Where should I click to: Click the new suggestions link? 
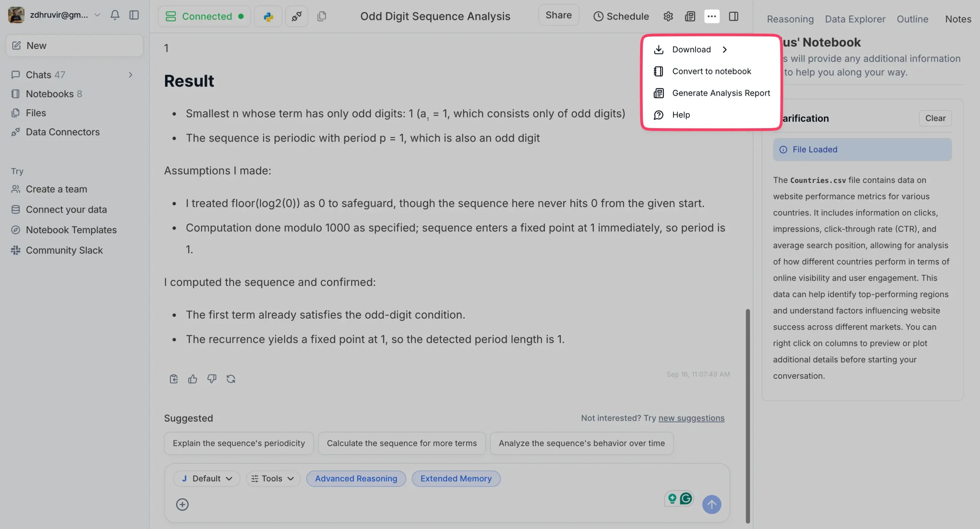(x=691, y=418)
